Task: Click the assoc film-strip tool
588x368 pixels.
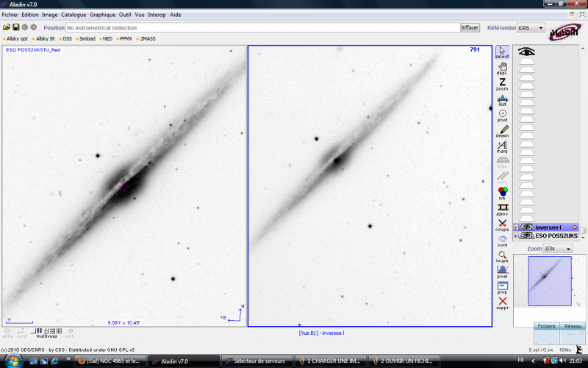Action: [503, 210]
